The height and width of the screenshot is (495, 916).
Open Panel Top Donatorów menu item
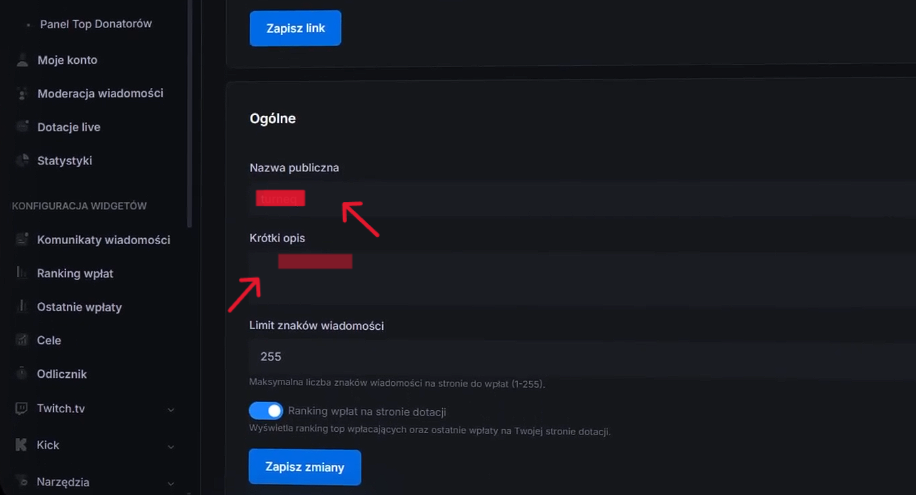tap(96, 24)
